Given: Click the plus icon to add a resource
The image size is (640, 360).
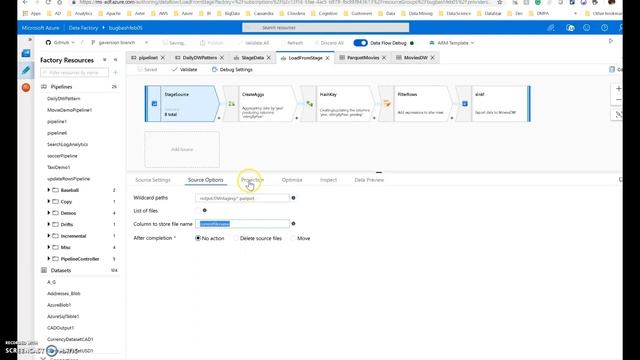Looking at the screenshot, I should [116, 73].
